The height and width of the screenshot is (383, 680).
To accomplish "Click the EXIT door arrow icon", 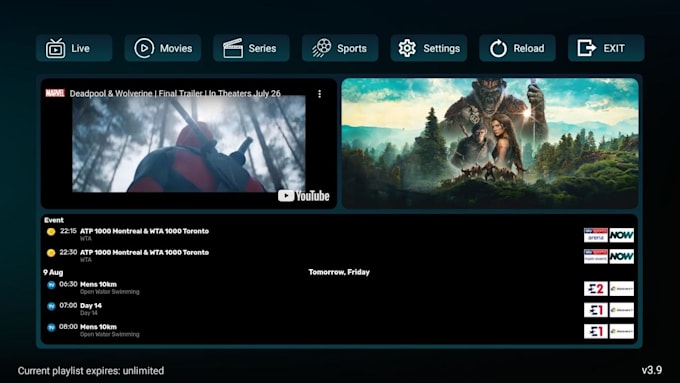I will tap(587, 48).
